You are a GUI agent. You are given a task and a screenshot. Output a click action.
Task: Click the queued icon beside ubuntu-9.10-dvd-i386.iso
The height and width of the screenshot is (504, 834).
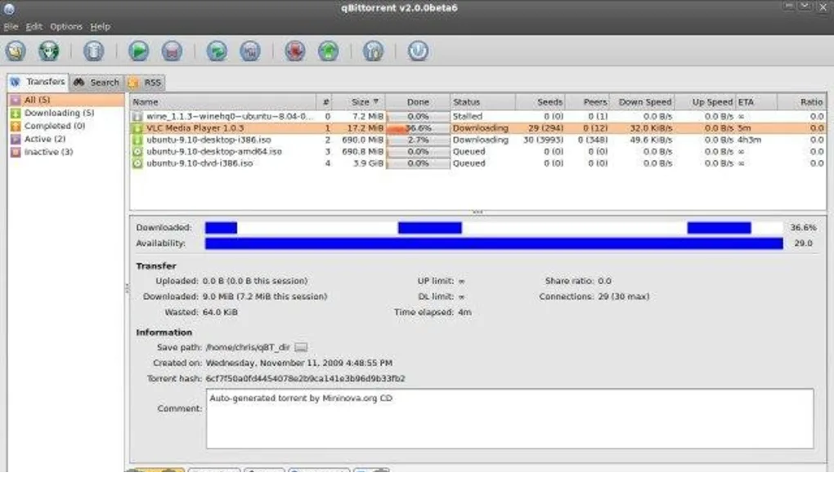[x=137, y=163]
